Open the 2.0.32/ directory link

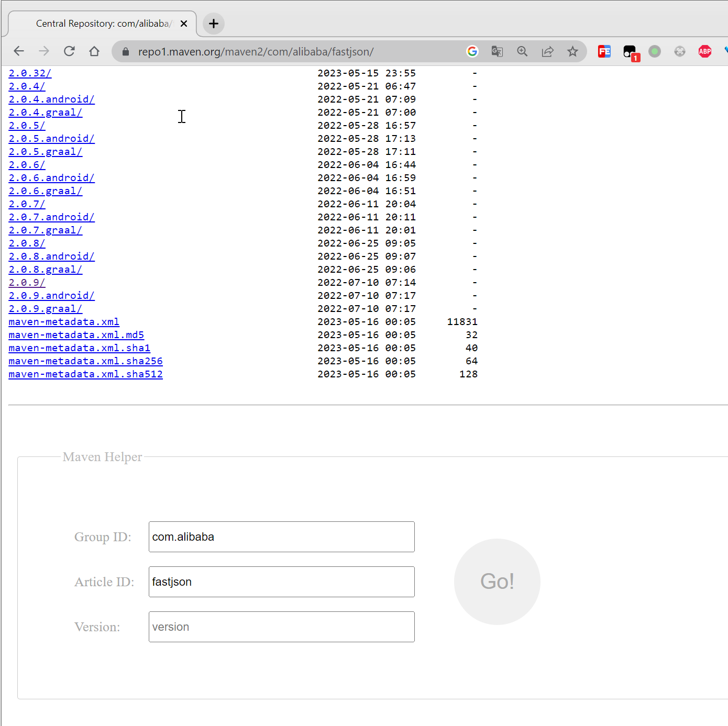click(x=30, y=73)
